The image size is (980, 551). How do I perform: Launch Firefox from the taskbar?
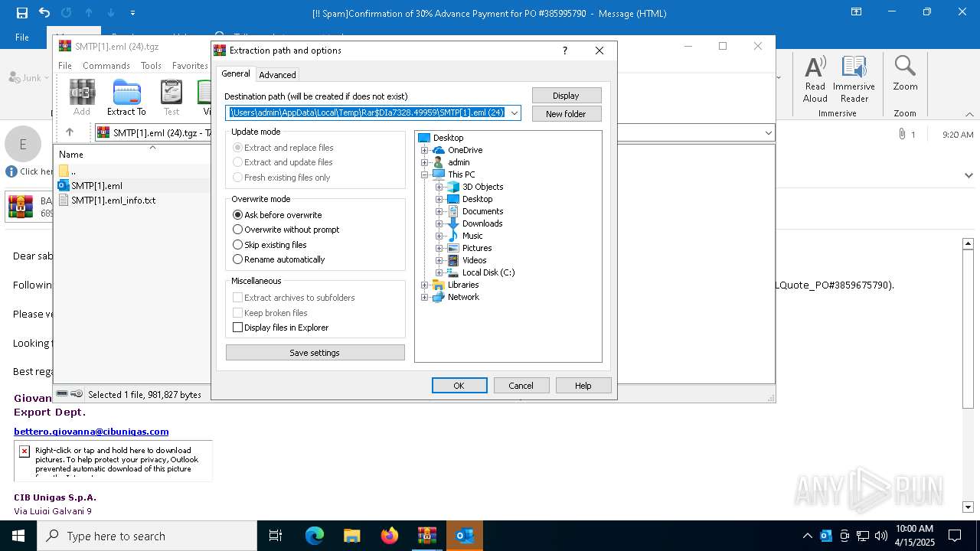(389, 536)
